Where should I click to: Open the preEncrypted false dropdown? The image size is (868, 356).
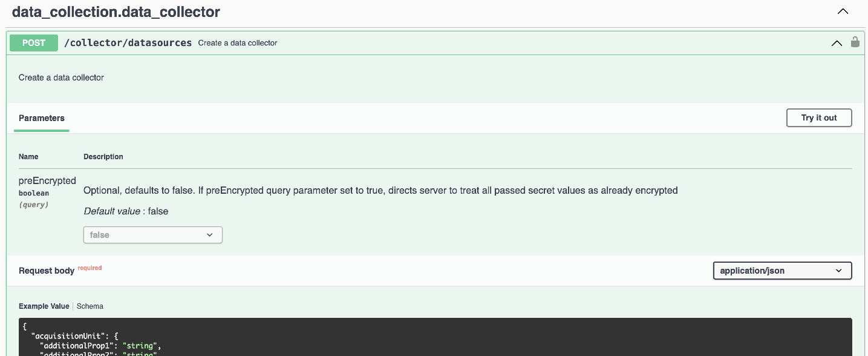coord(152,235)
